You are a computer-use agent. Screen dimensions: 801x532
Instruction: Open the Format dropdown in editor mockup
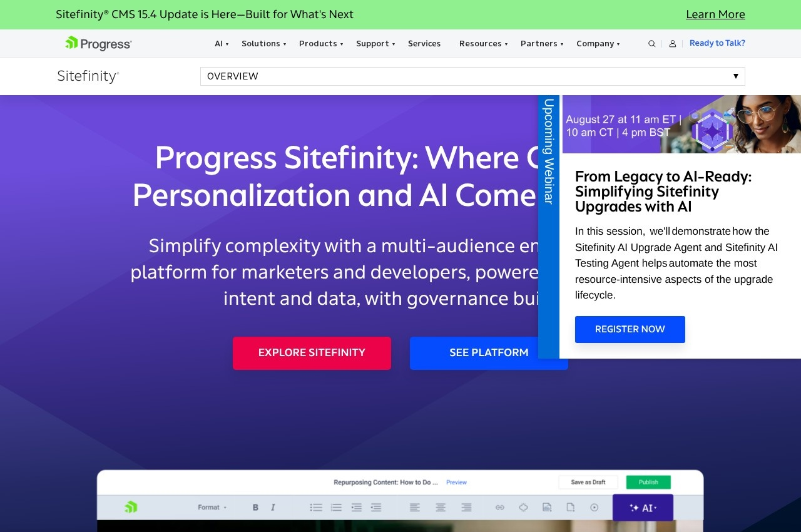pos(212,508)
